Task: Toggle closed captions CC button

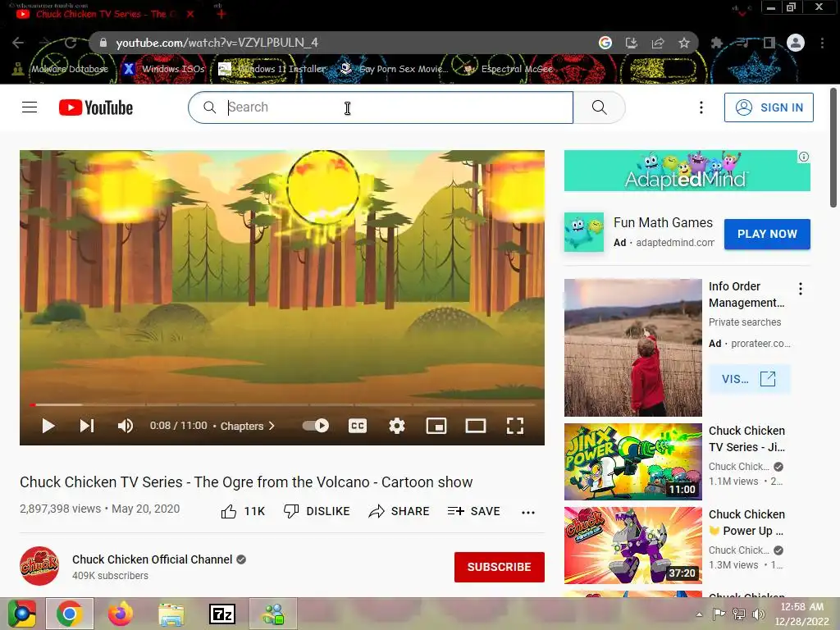Action: (x=358, y=426)
